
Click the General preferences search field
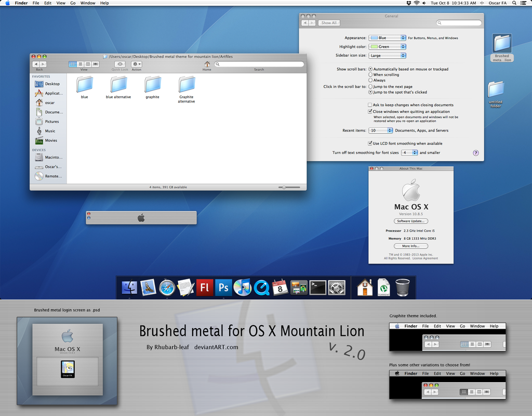(459, 23)
